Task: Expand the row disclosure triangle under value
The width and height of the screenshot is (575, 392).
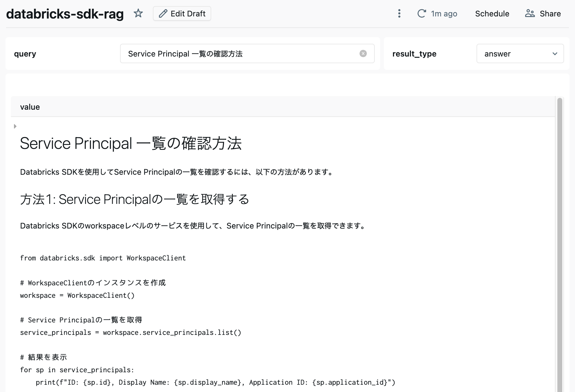Action: pyautogui.click(x=15, y=126)
